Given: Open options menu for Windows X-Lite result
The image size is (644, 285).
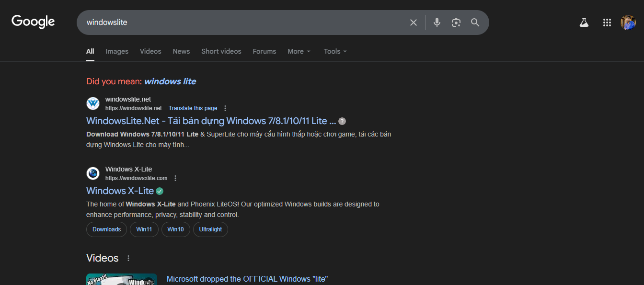Looking at the screenshot, I should coord(175,178).
